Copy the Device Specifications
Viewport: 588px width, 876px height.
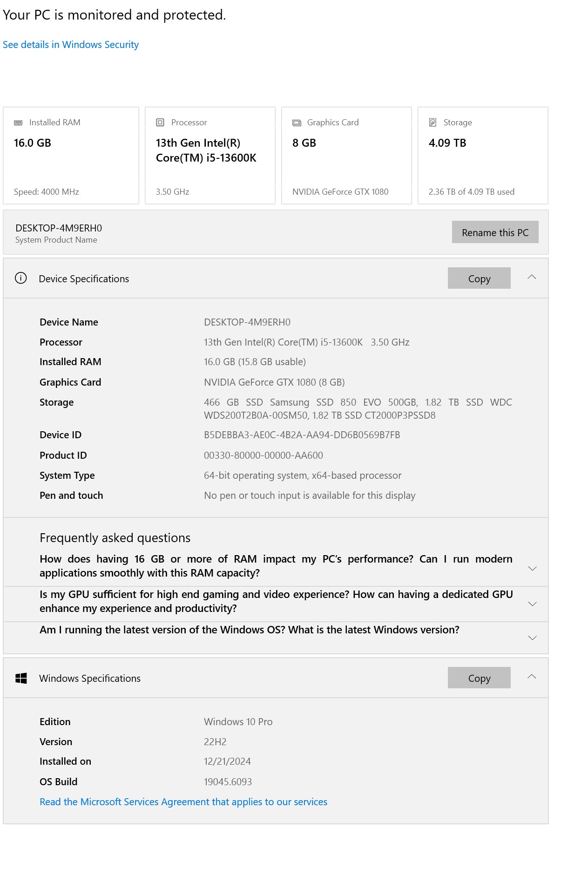tap(479, 278)
